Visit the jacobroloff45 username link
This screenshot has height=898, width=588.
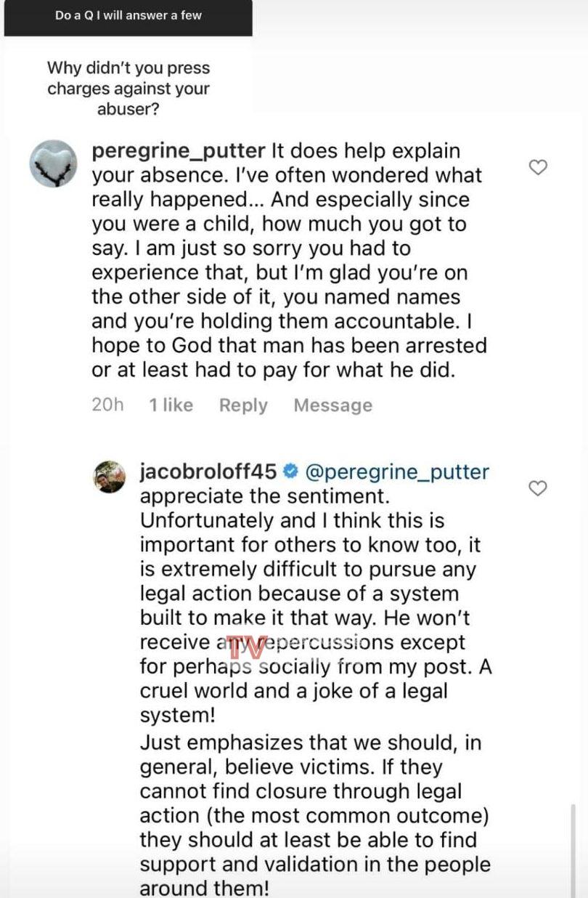[x=208, y=472]
